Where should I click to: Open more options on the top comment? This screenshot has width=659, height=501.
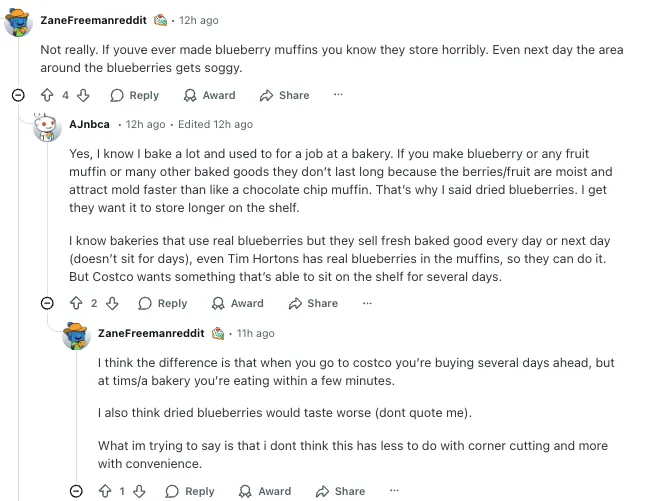338,95
